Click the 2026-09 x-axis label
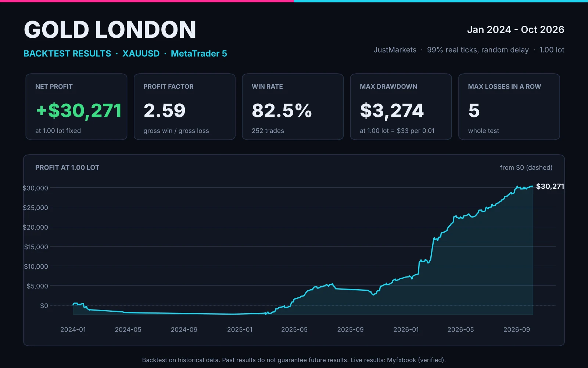Viewport: 588px width, 368px height. point(517,330)
